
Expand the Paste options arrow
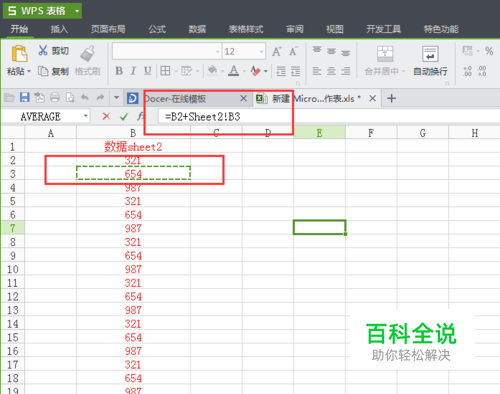coord(29,71)
